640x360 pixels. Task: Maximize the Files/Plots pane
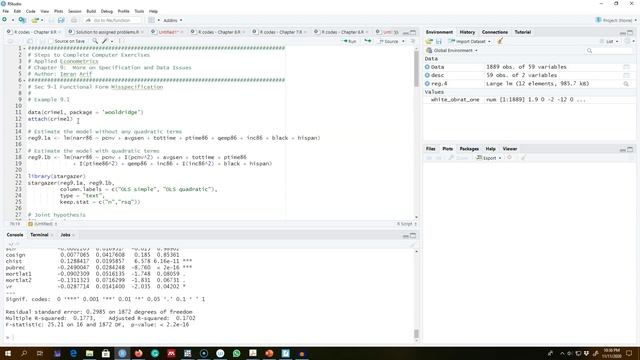(630, 149)
